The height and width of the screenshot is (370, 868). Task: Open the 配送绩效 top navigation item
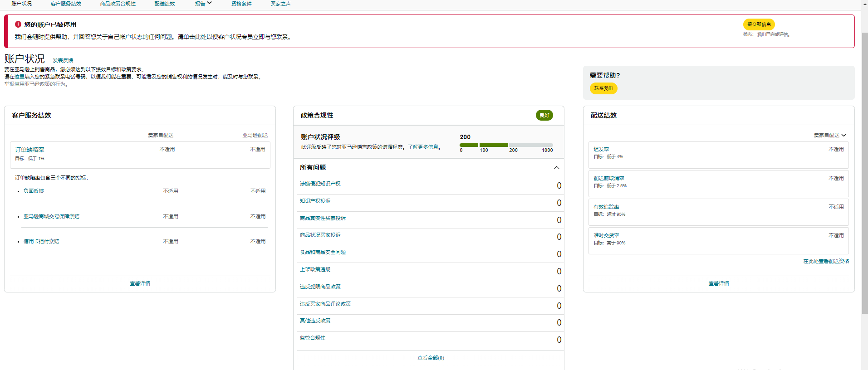165,4
